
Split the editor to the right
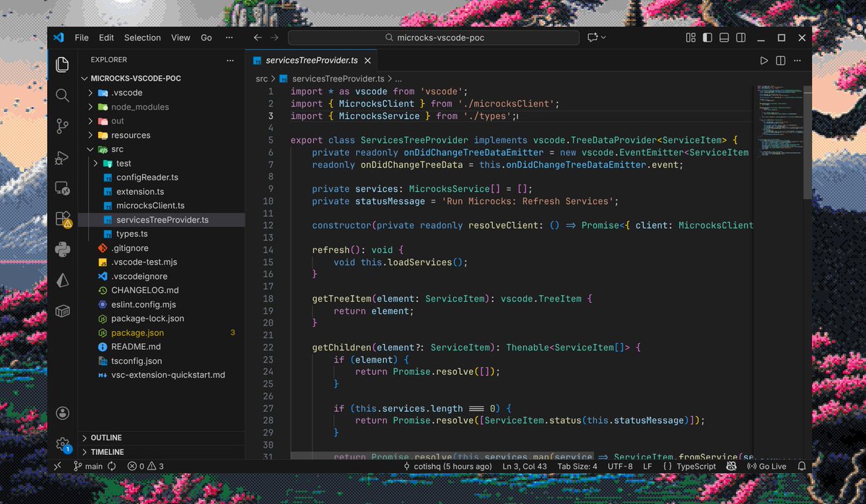(780, 61)
